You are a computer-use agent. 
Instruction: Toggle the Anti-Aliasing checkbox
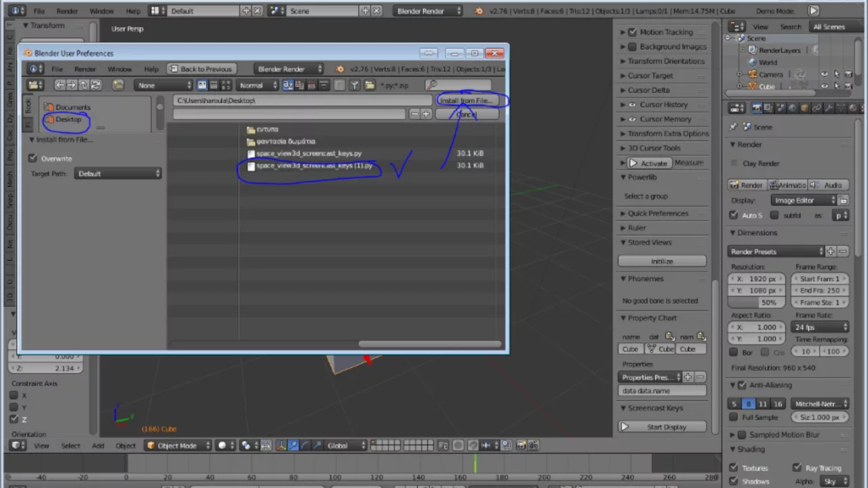click(x=742, y=385)
